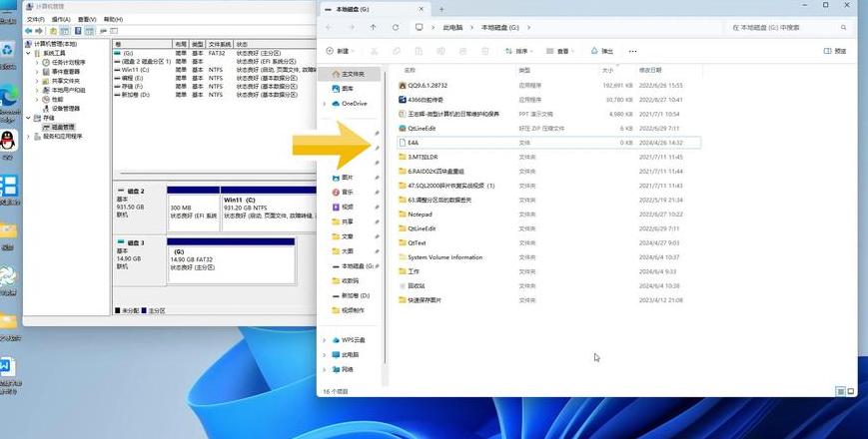868x439 pixels.
Task: Expand 任务计划程序 in Computer Management tree
Action: pos(37,63)
